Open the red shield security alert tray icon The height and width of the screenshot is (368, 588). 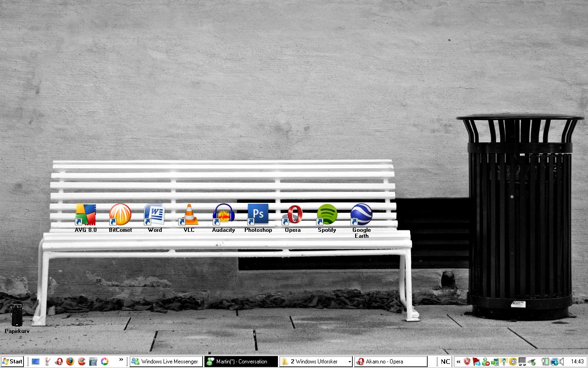click(x=467, y=362)
